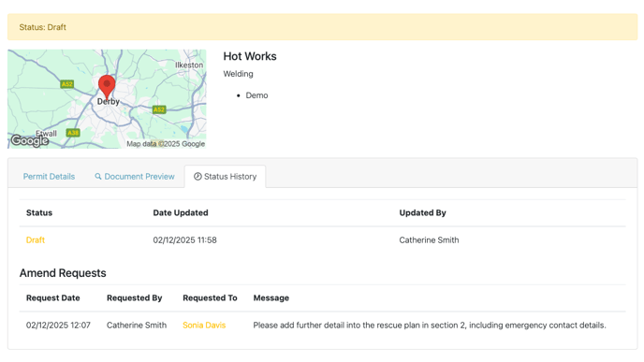Click the Date Updated column header

pos(181,212)
